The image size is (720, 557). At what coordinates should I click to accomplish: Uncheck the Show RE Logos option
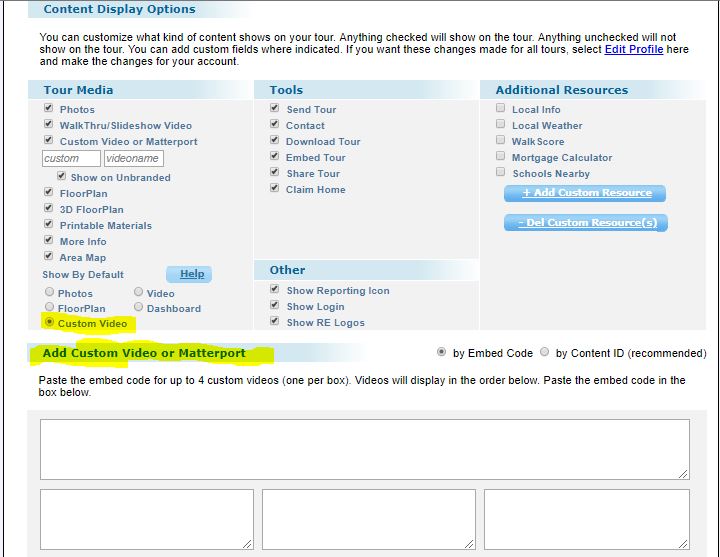[275, 322]
